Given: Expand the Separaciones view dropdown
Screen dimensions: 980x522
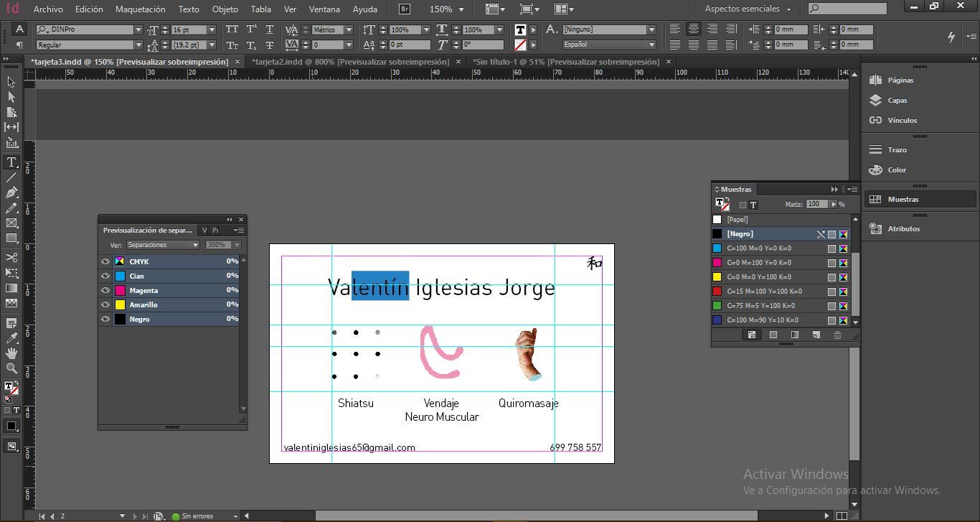Looking at the screenshot, I should pyautogui.click(x=164, y=245).
